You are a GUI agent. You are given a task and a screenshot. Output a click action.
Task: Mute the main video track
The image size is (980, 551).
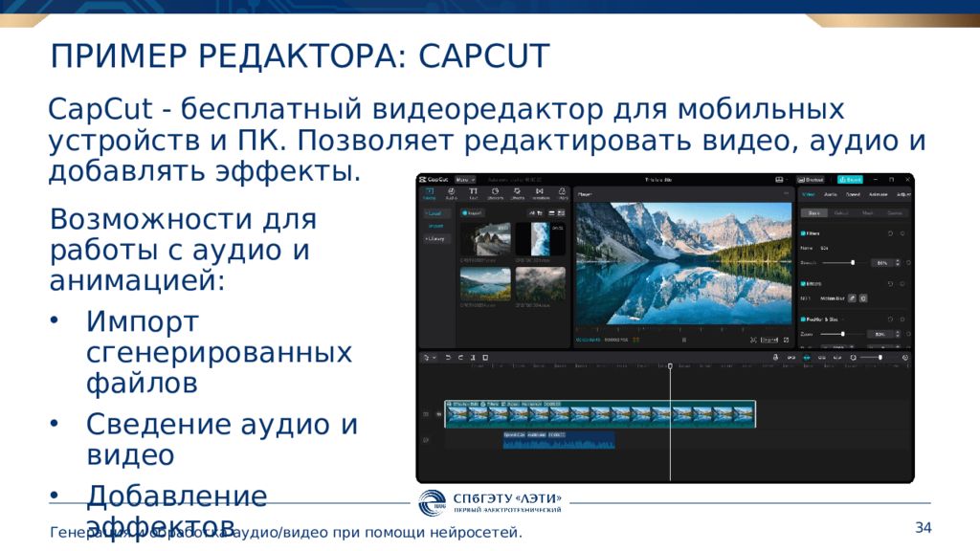(x=438, y=414)
